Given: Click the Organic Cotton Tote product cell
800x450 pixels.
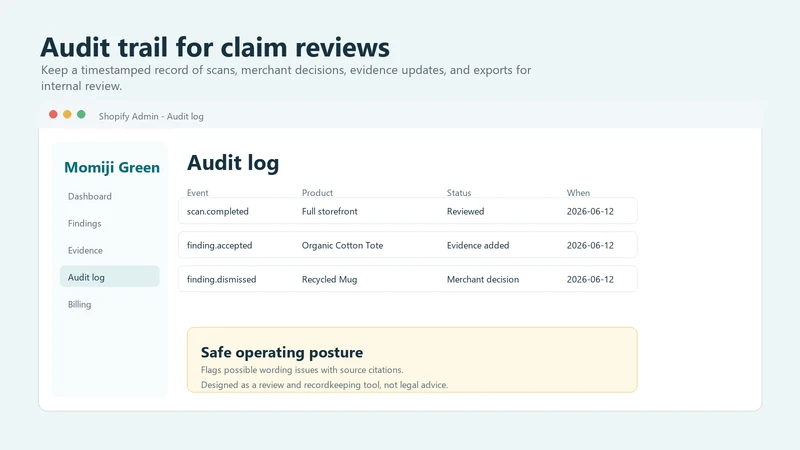Looking at the screenshot, I should coord(342,245).
